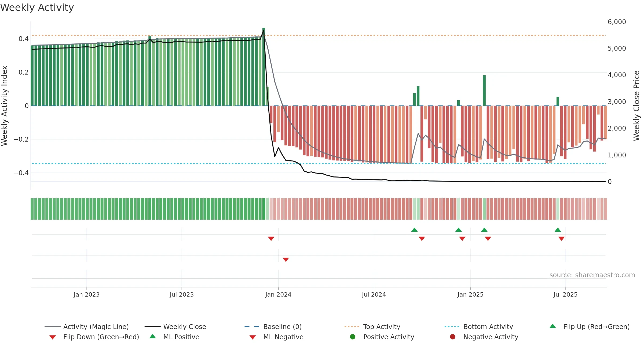Image resolution: width=644 pixels, height=362 pixels.
Task: Click the Negative Activity red circle legend icon
Action: pos(453,337)
